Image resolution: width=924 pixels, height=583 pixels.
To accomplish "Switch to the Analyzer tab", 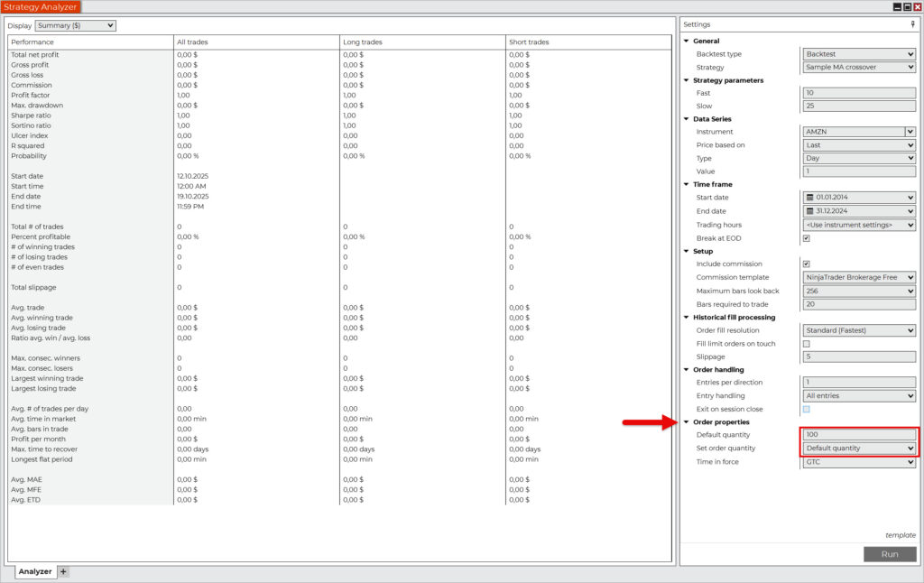I will point(35,571).
